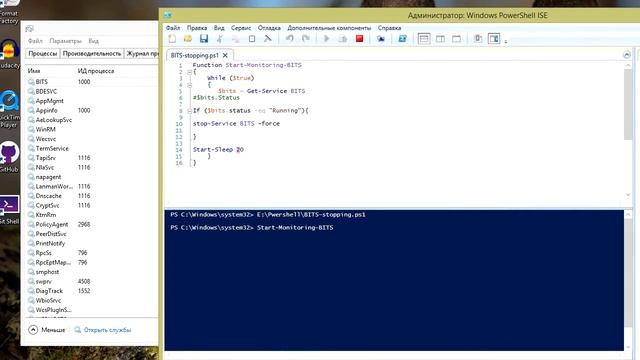Select the TermService service row

tap(91, 148)
